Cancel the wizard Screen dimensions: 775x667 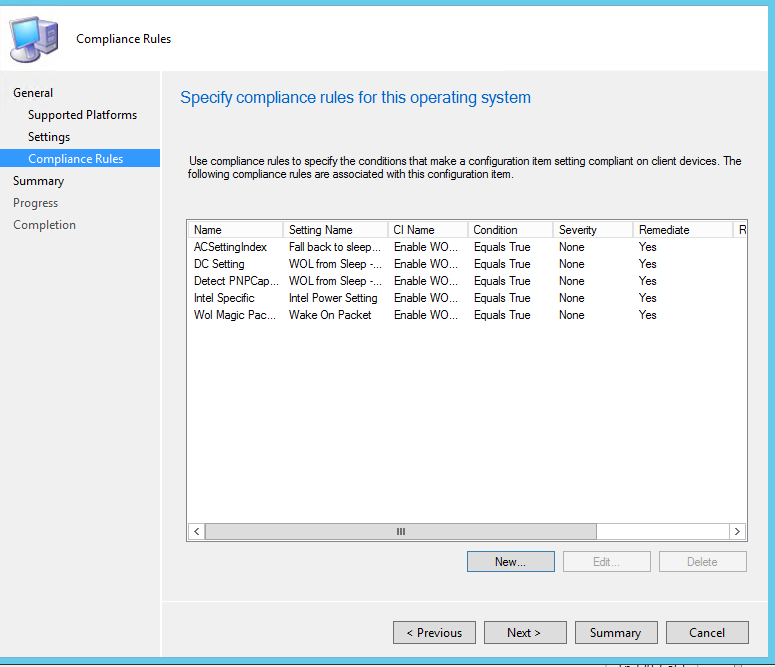707,633
